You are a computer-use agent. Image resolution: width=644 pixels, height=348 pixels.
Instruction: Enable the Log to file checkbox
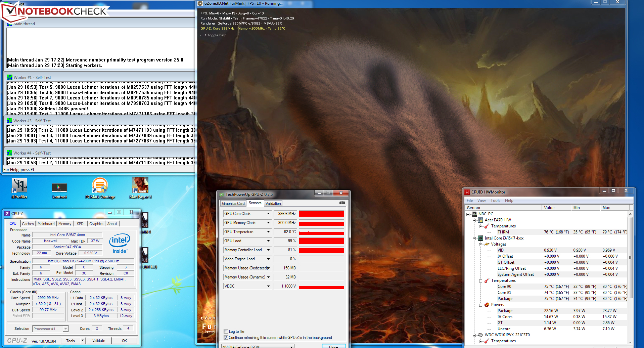click(x=226, y=332)
